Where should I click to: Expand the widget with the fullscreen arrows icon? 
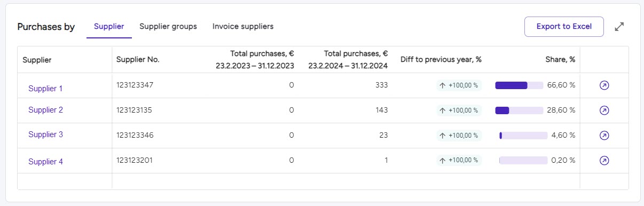pos(619,27)
